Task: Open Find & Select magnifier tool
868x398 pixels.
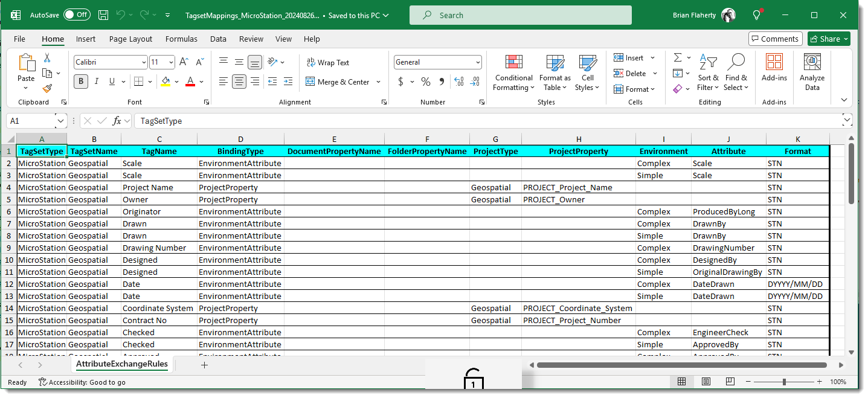Action: (736, 73)
